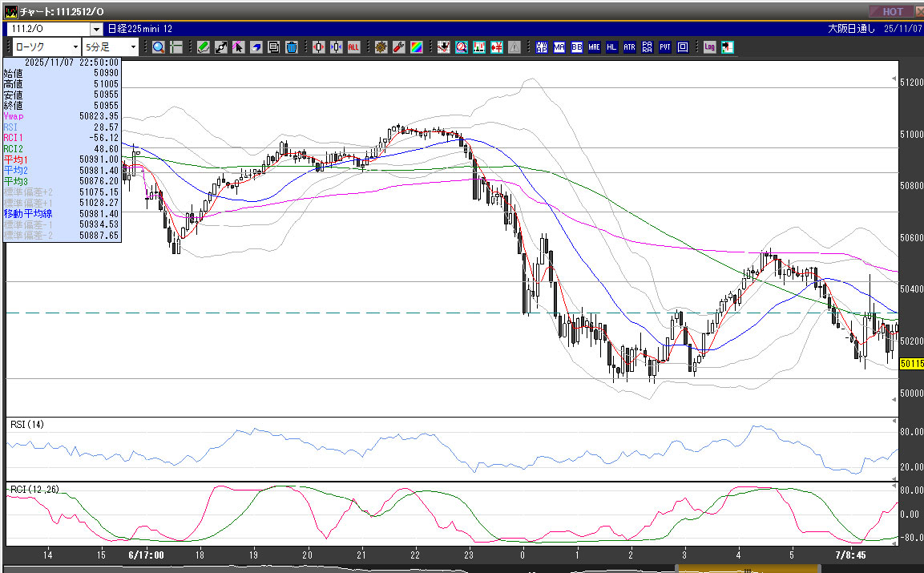The image size is (924, 573).
Task: Toggle the BB Bollinger Bands indicator
Action: (x=576, y=47)
